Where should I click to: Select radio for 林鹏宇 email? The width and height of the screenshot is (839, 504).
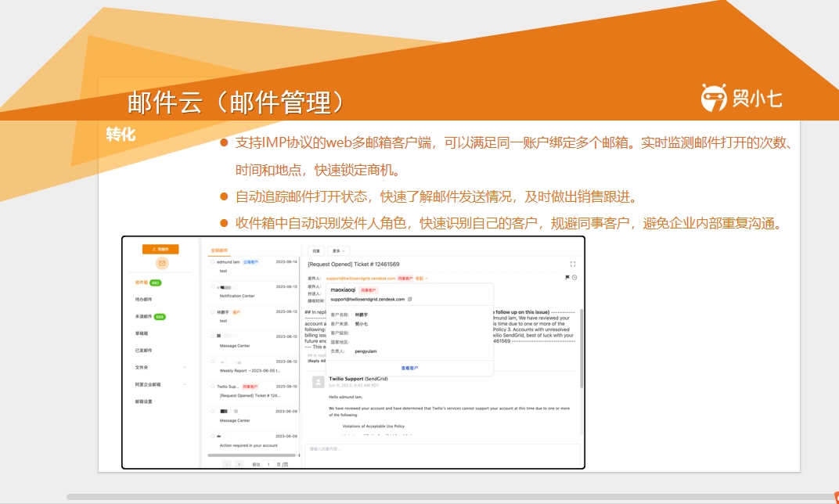point(212,312)
